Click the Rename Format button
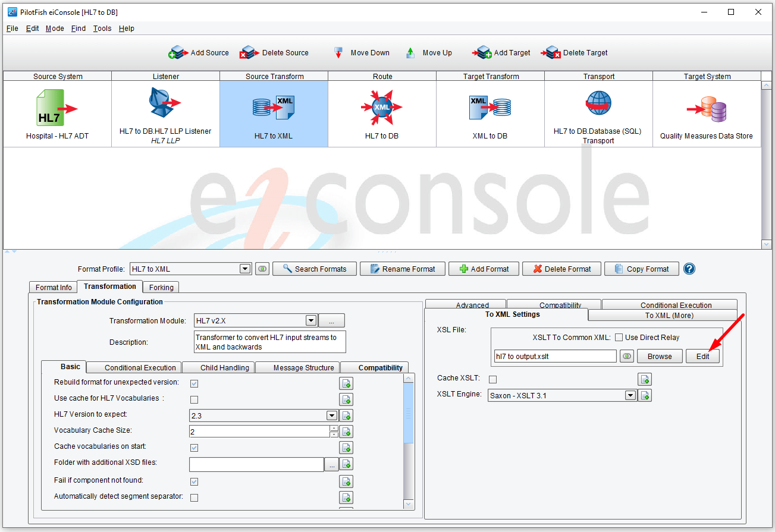 click(402, 269)
